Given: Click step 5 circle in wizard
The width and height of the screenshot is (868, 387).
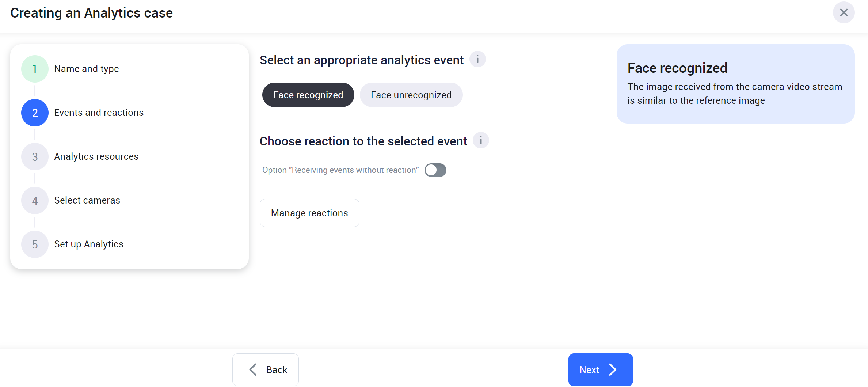Looking at the screenshot, I should tap(35, 244).
